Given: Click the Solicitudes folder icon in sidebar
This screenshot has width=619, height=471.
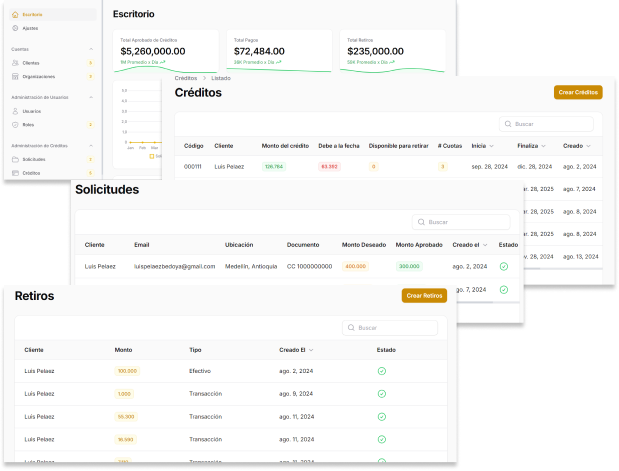Looking at the screenshot, I should (x=15, y=159).
